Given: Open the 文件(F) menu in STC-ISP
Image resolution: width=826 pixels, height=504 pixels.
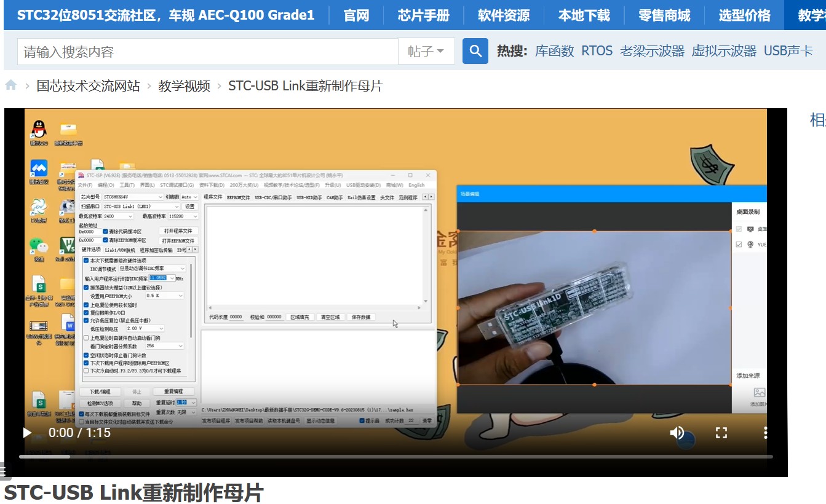Looking at the screenshot, I should click(x=85, y=185).
